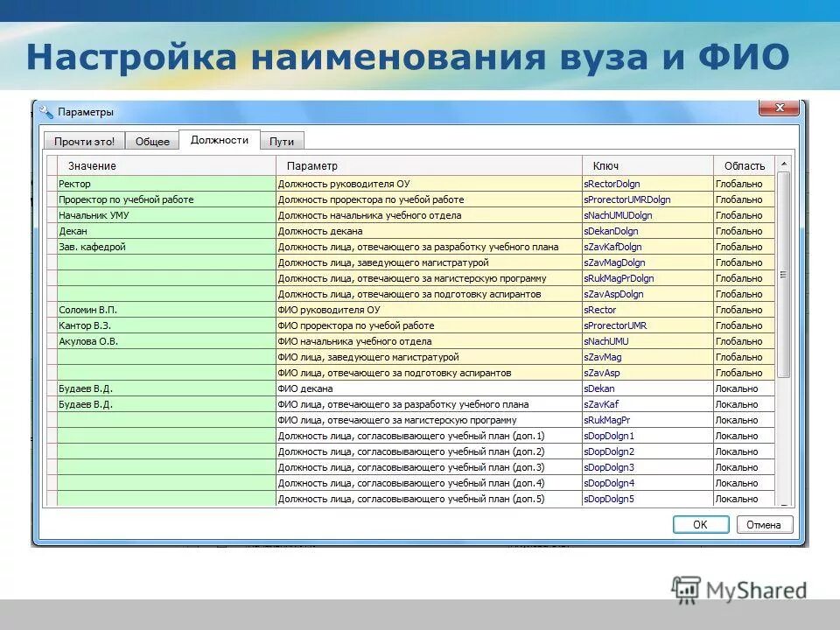The width and height of the screenshot is (840, 630).
Task: Select the Зав. кафедрой value cell
Action: (x=166, y=247)
